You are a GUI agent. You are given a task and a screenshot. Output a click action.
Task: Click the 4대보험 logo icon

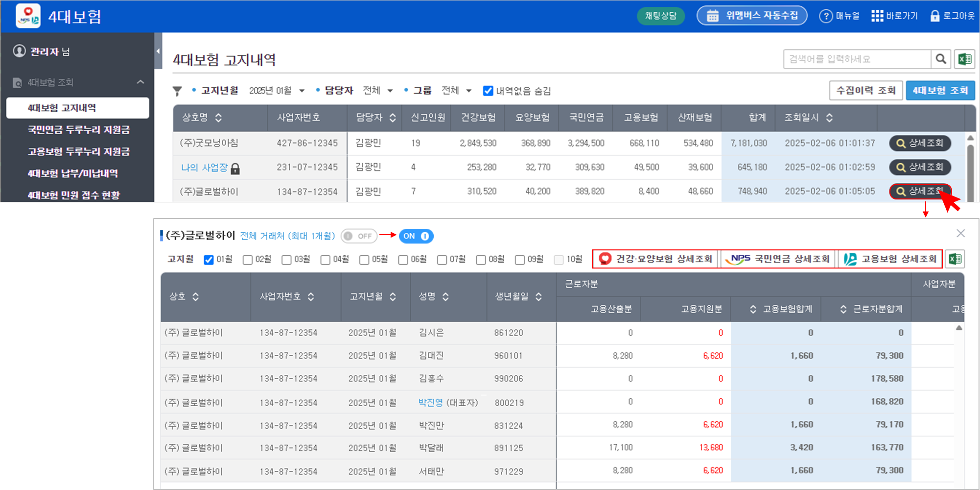coord(28,16)
